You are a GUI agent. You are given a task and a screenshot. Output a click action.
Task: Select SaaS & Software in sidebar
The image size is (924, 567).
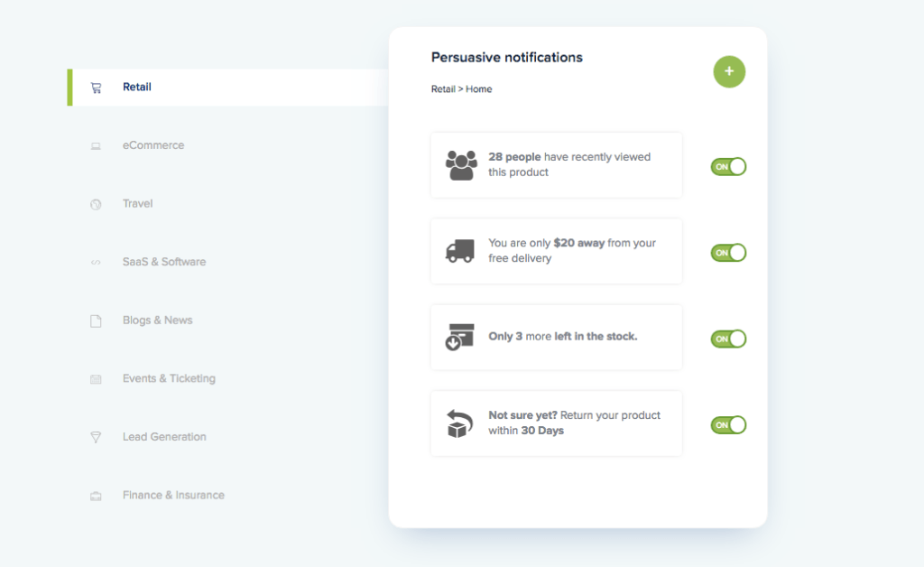[x=164, y=262]
